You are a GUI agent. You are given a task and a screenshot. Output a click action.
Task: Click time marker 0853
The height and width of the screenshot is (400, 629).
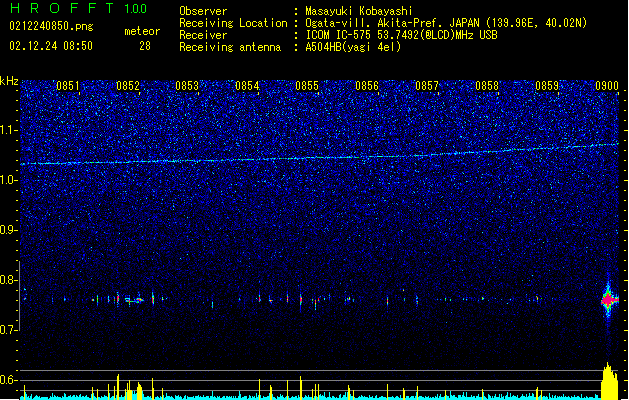[x=187, y=86]
